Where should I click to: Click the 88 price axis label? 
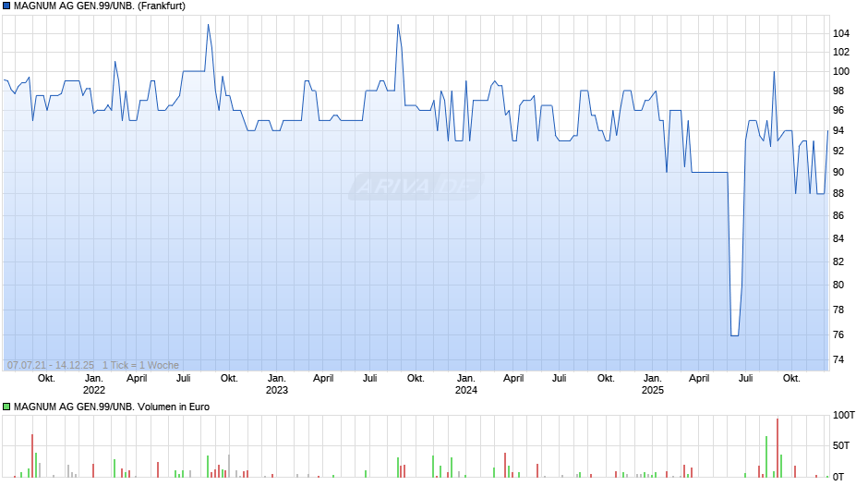tap(838, 193)
